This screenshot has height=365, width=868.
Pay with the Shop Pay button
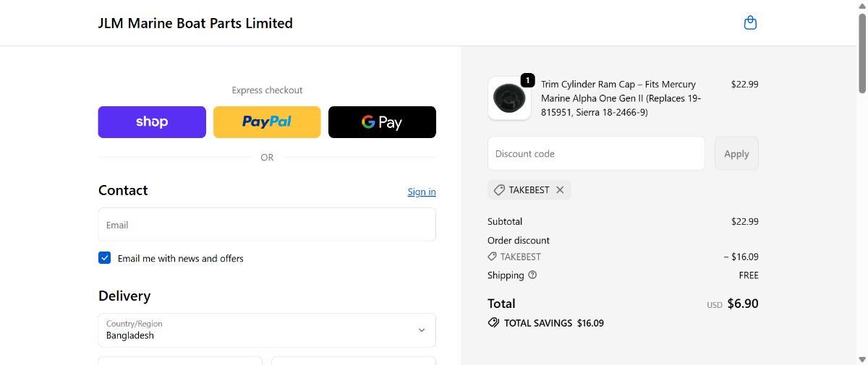pyautogui.click(x=152, y=122)
